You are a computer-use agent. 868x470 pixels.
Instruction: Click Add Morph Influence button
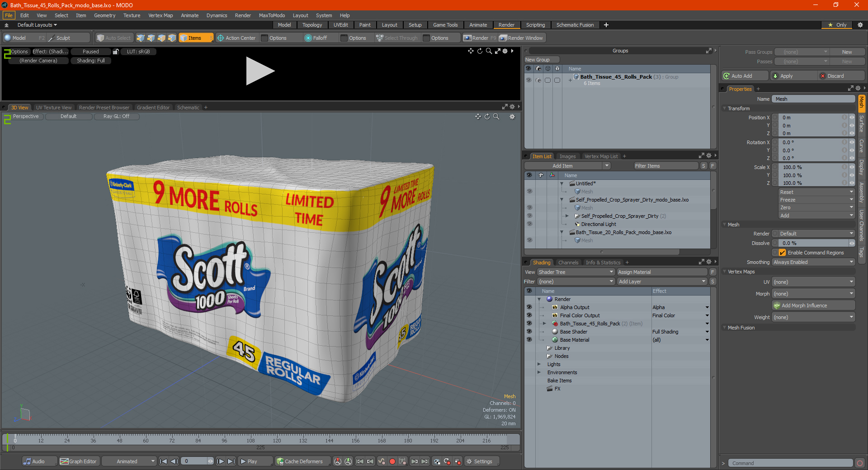(814, 305)
